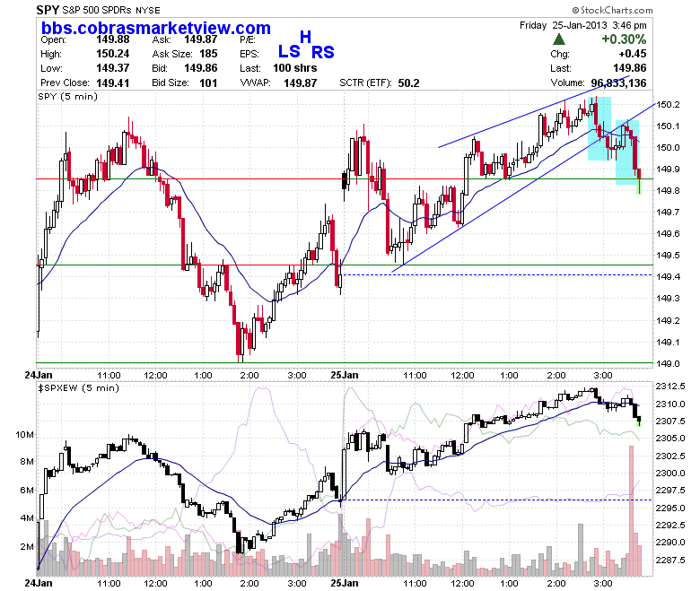Click the Bid Size value 101
This screenshot has width=700, height=591.
coord(208,83)
